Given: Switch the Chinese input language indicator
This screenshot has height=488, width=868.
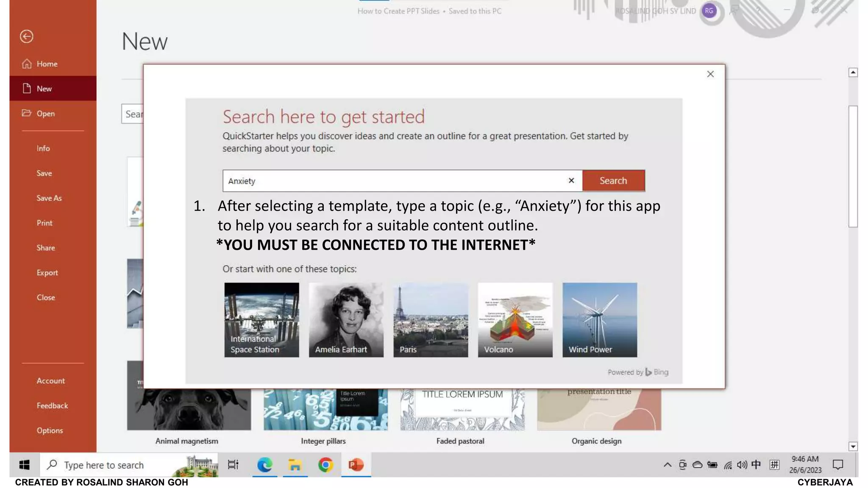Looking at the screenshot, I should pos(756,465).
